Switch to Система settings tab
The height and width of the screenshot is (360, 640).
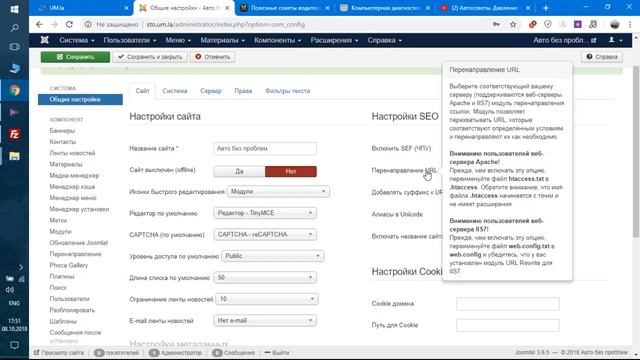click(x=175, y=91)
